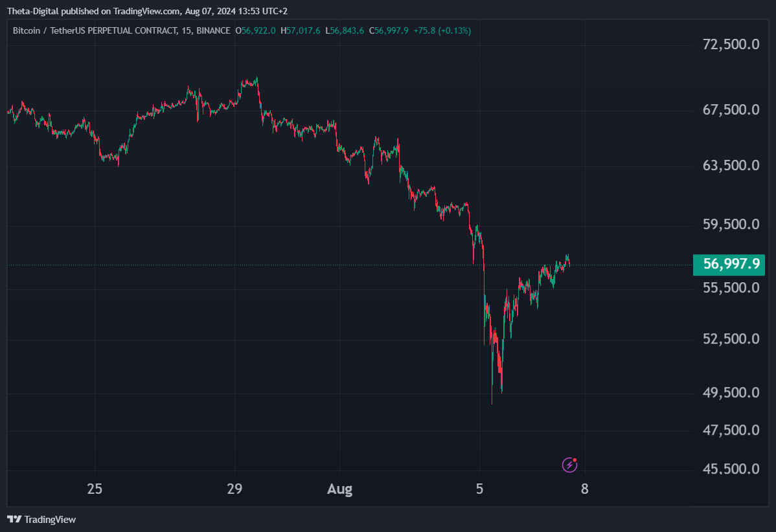Click the date label 5 on time axis
Screen dimensions: 776x532
tap(479, 489)
